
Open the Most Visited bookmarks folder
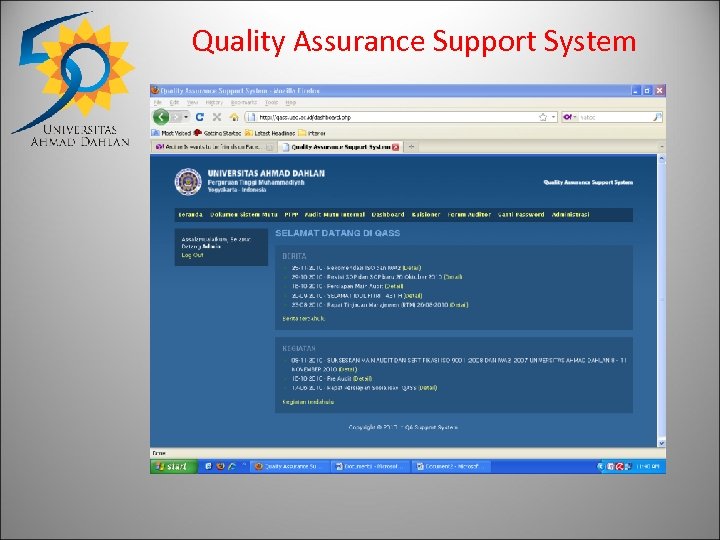click(171, 133)
